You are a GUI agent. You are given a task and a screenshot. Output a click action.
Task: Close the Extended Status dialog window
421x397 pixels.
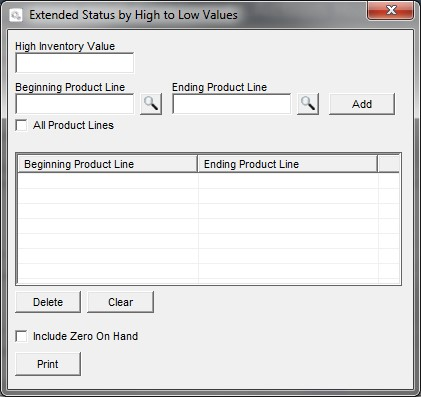pyautogui.click(x=391, y=10)
